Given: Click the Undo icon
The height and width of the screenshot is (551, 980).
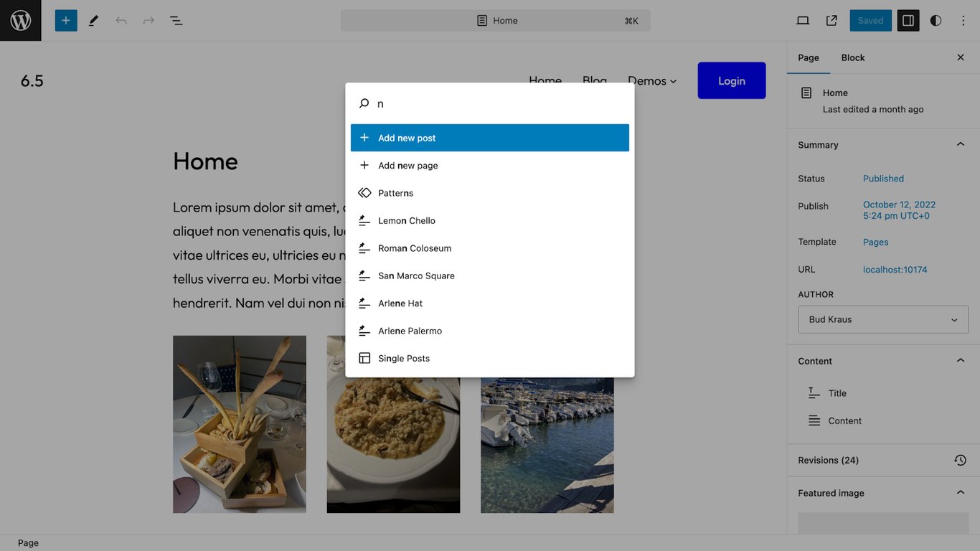Looking at the screenshot, I should [x=121, y=20].
